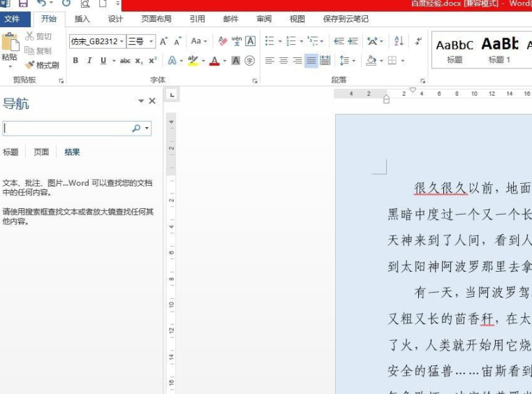The height and width of the screenshot is (394, 532).
Task: Show 标题 headings in navigation pane
Action: click(x=10, y=152)
